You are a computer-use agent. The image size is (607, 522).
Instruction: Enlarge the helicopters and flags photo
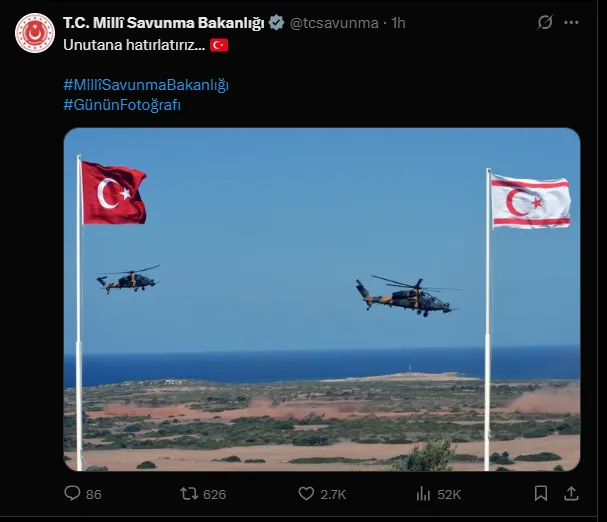click(x=322, y=299)
